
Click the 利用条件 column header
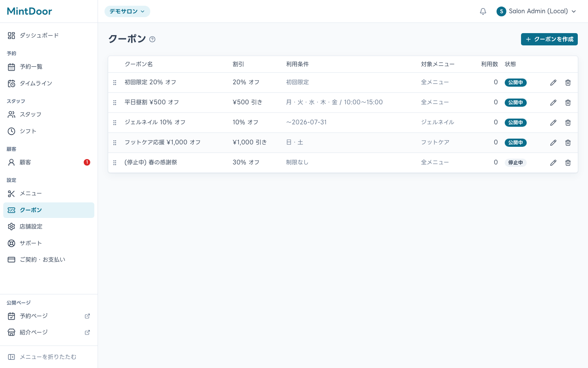[x=297, y=64]
